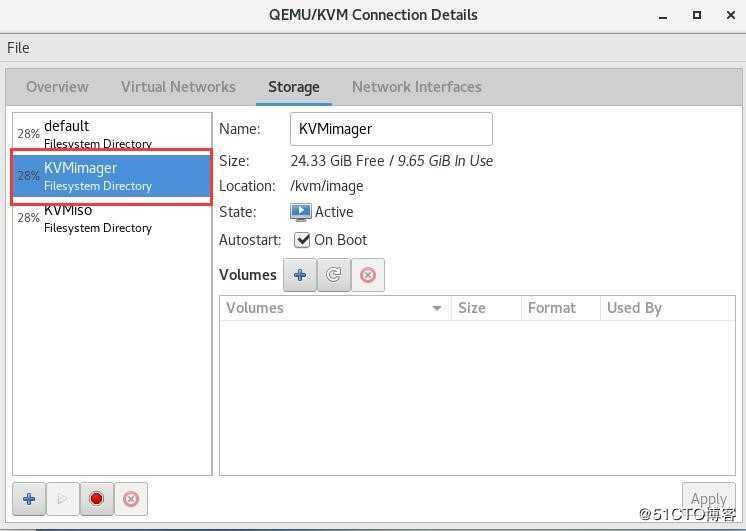Click the /kvm/image location text
The width and height of the screenshot is (746, 531).
tap(327, 186)
